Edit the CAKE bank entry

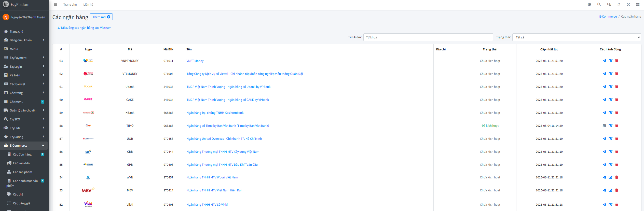point(610,100)
